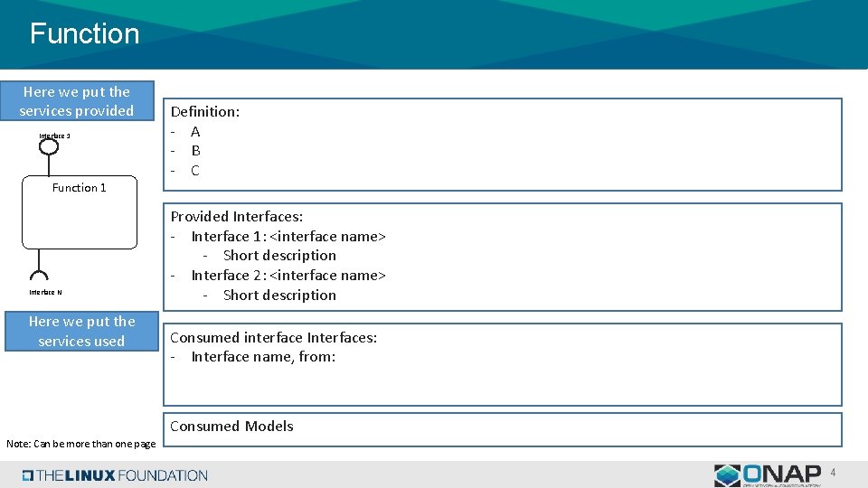
Task: Click the Linux Foundation logo
Action: 115,475
